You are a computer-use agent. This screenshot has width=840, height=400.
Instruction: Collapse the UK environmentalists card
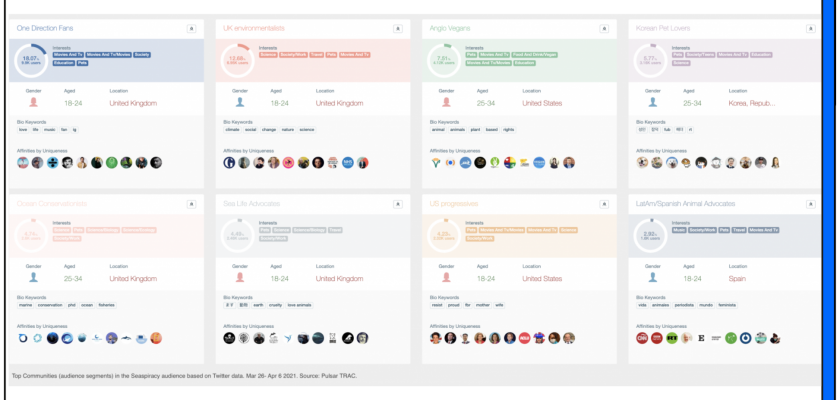(x=397, y=28)
